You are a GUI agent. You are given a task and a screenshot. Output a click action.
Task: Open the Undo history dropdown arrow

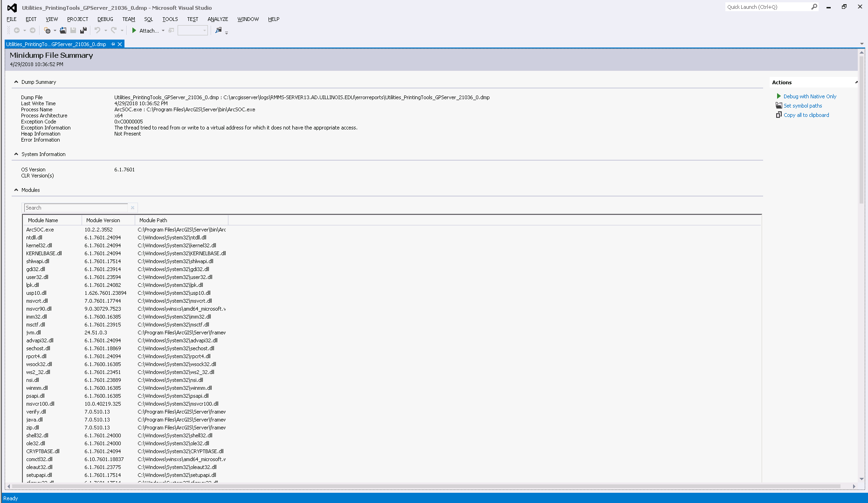(106, 31)
